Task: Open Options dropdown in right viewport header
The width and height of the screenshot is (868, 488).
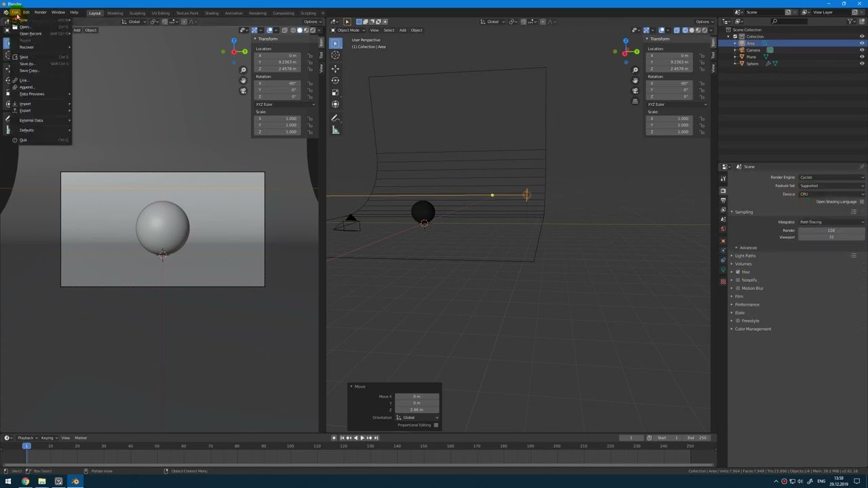Action: pos(704,22)
